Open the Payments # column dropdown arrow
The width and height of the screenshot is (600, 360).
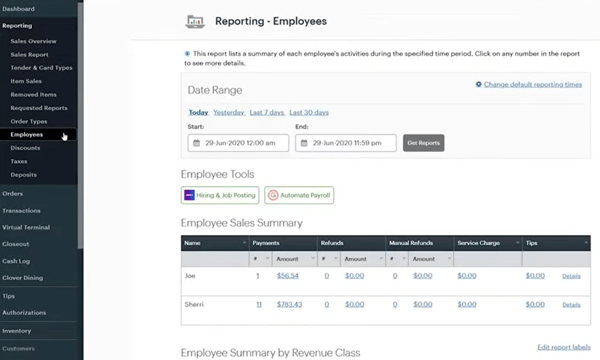[x=267, y=259]
